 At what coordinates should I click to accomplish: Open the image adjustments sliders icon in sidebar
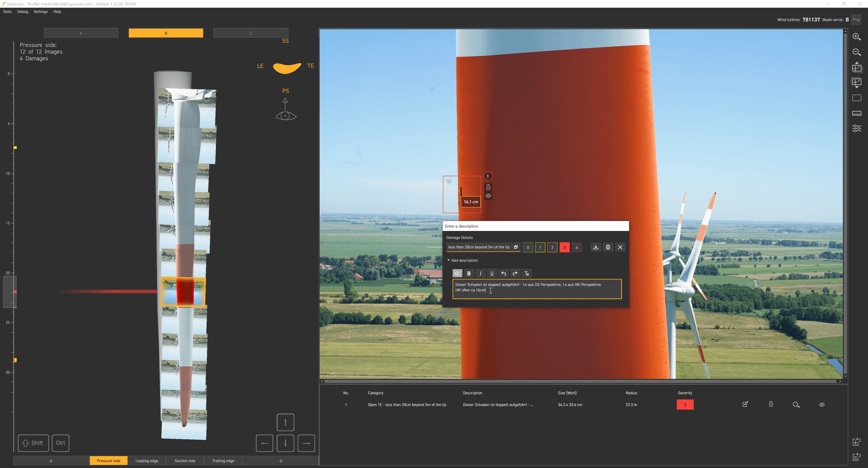click(x=857, y=128)
